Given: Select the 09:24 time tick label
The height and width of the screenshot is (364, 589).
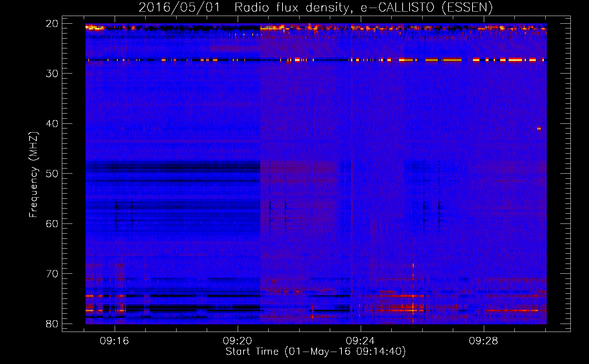Looking at the screenshot, I should coord(360,341).
